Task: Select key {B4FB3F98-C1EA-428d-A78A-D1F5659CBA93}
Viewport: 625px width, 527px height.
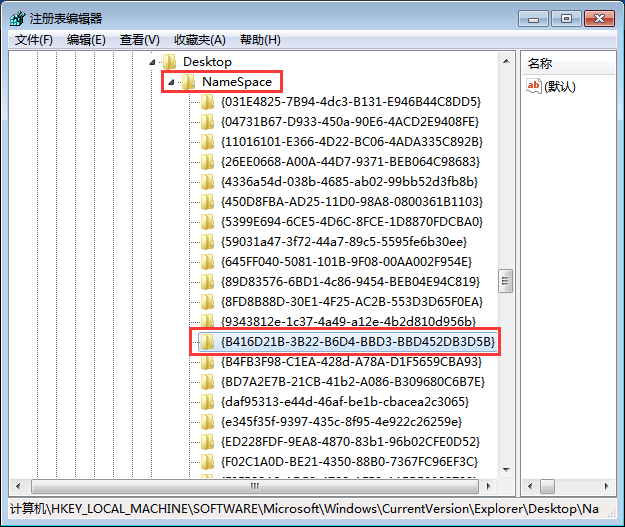Action: point(352,362)
